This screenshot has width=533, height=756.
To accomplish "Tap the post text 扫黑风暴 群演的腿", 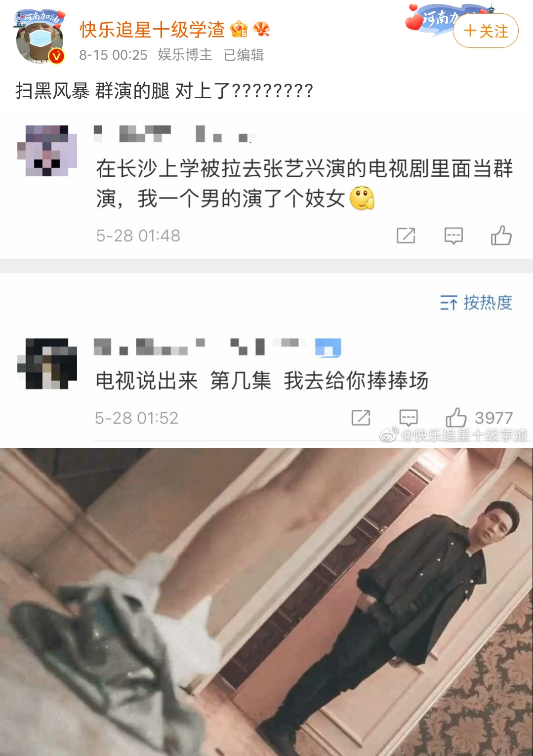I will coord(92,91).
